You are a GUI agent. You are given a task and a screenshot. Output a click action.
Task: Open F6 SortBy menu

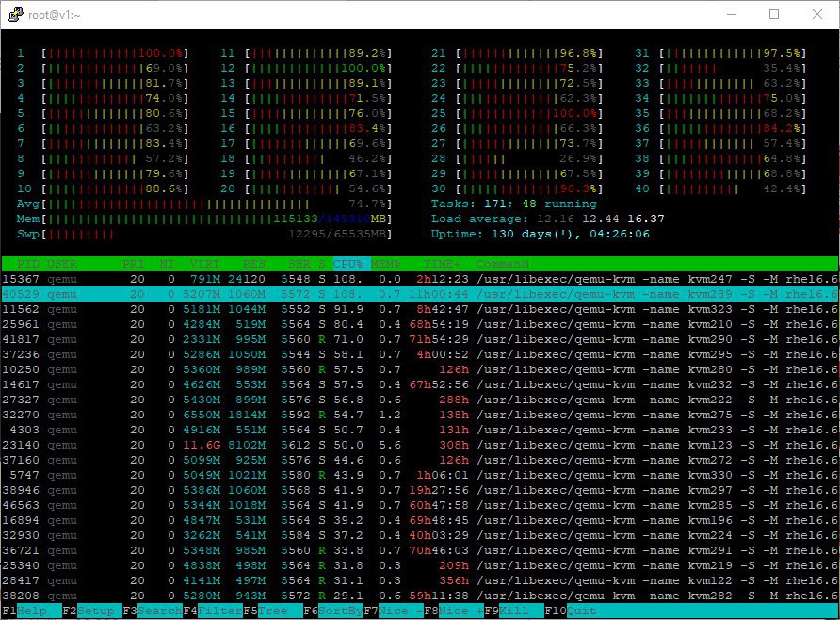[333, 611]
